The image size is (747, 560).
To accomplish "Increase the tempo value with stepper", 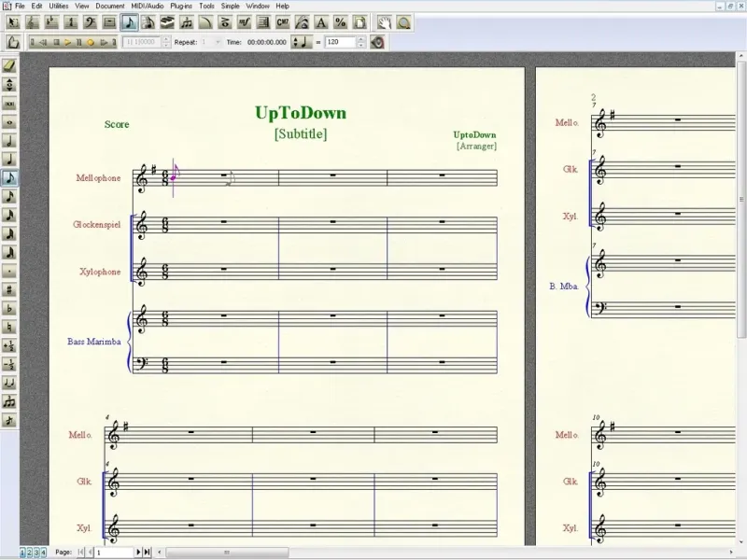I will pyautogui.click(x=360, y=39).
